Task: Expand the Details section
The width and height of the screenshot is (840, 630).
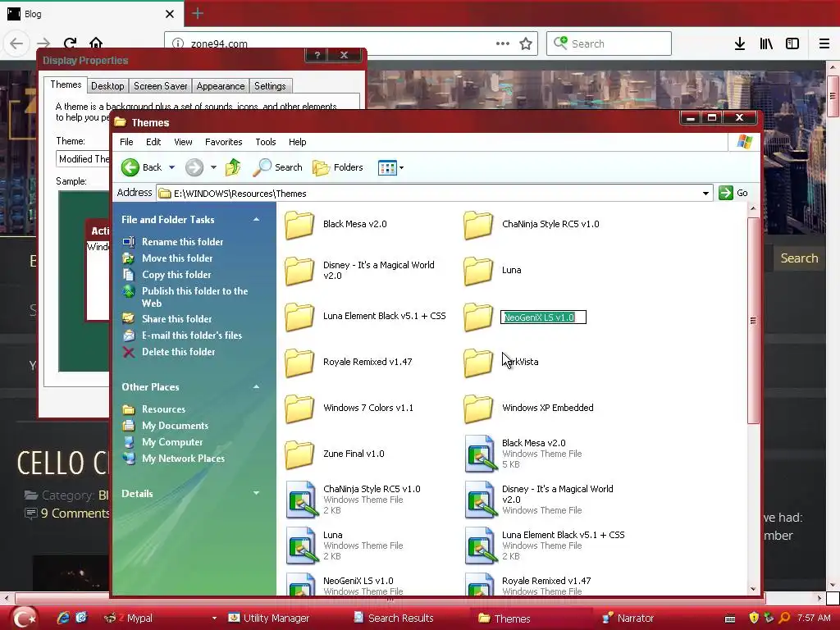Action: [256, 493]
